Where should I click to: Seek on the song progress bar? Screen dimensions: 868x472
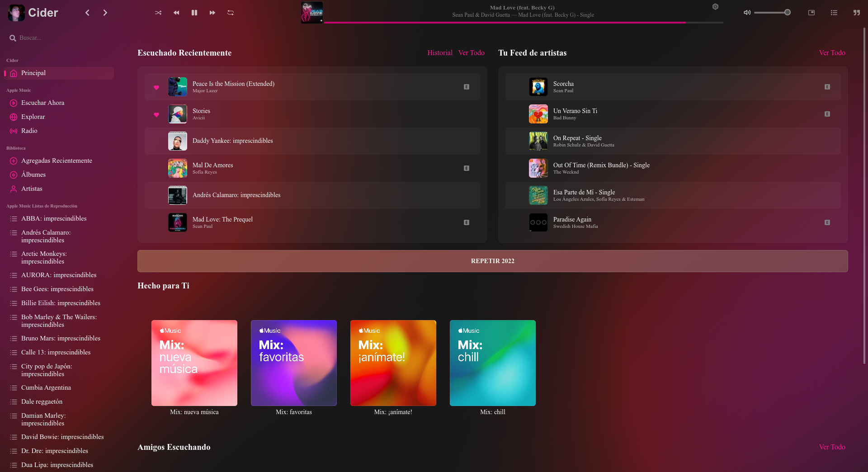524,22
